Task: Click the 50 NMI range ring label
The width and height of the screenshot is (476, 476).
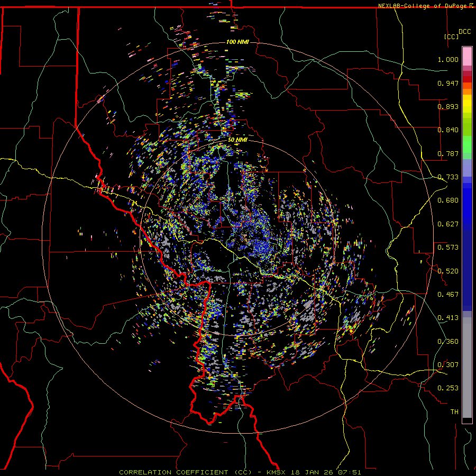Action: [237, 140]
